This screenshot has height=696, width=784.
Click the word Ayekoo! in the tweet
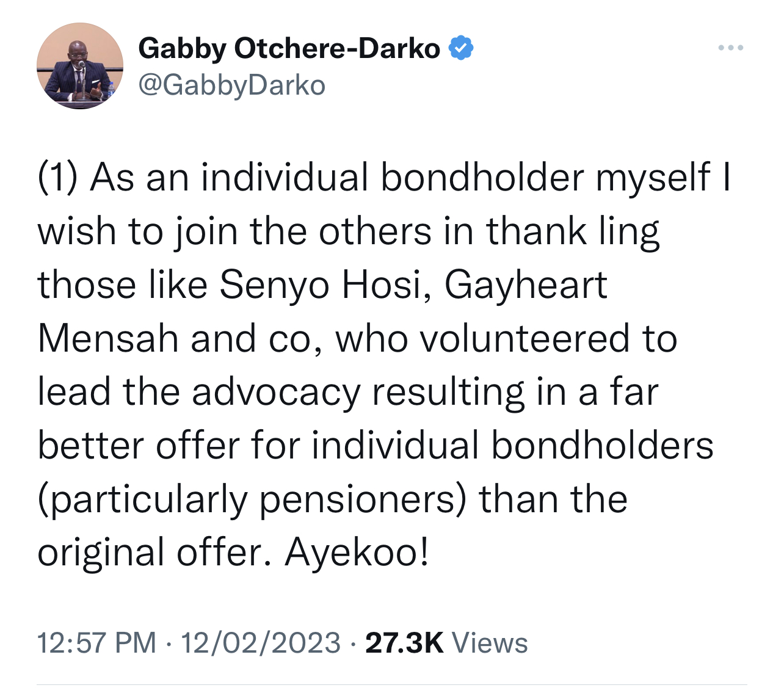[x=357, y=553]
